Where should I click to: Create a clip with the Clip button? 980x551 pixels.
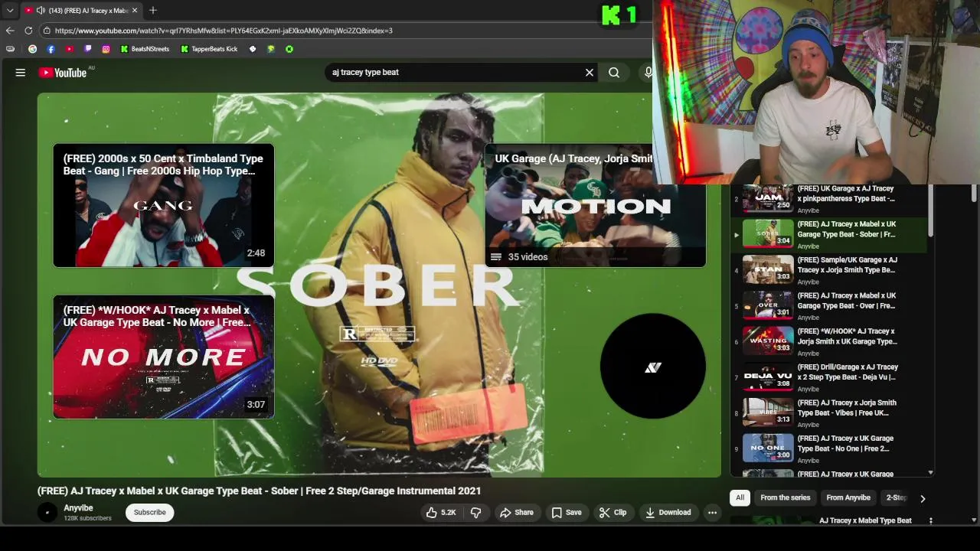click(612, 513)
